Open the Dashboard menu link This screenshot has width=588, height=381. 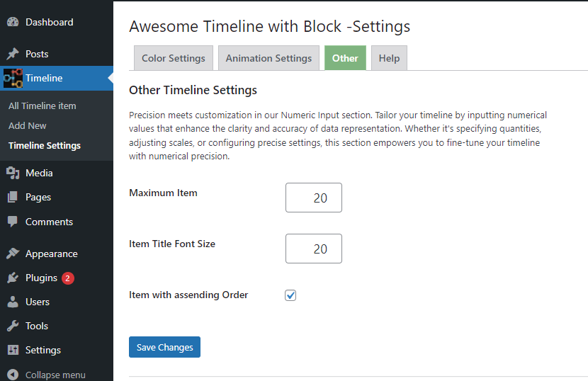pos(50,22)
